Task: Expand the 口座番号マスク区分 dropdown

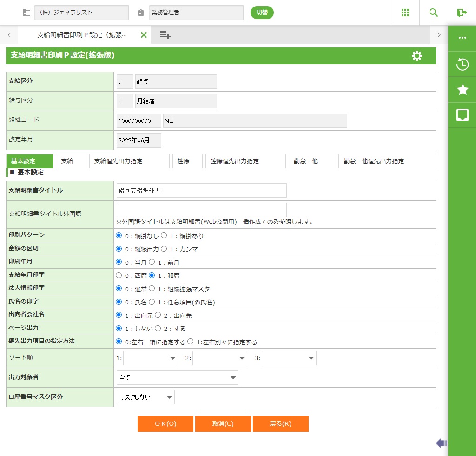Action: [145, 397]
